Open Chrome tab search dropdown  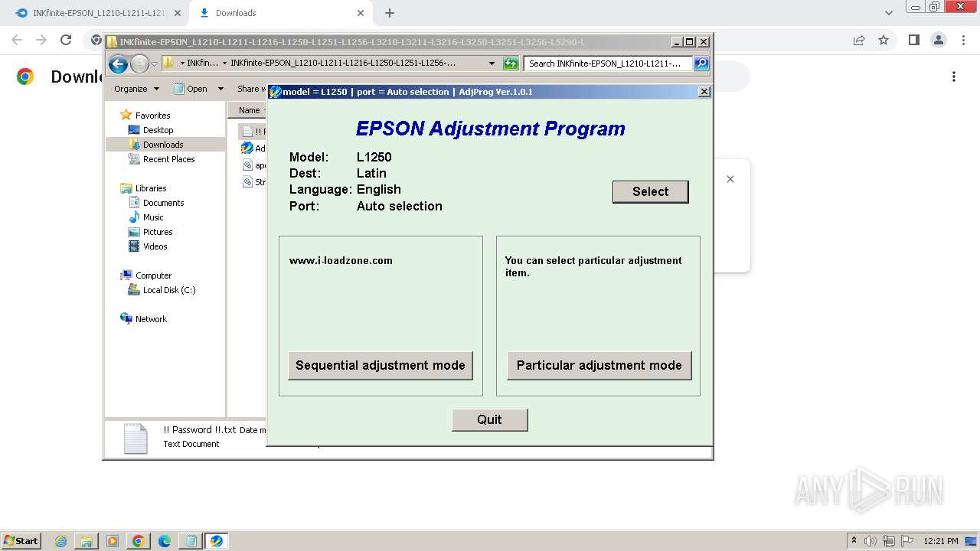[x=888, y=13]
